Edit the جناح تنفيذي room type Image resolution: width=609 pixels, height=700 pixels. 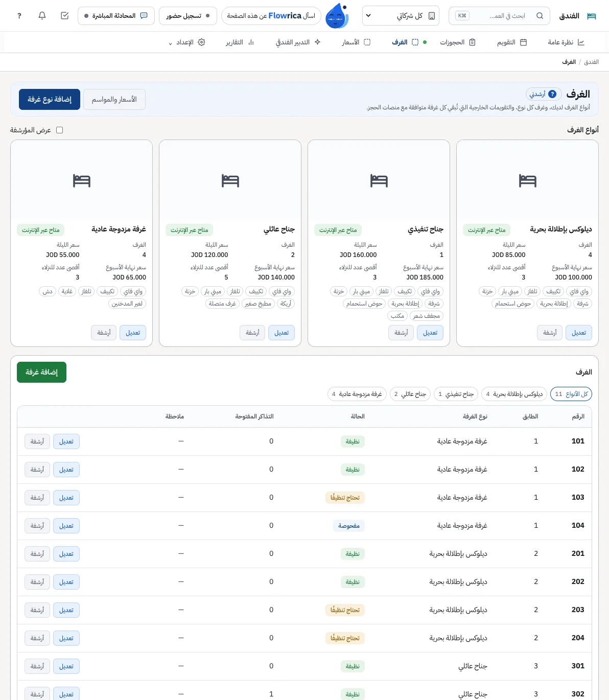point(430,333)
